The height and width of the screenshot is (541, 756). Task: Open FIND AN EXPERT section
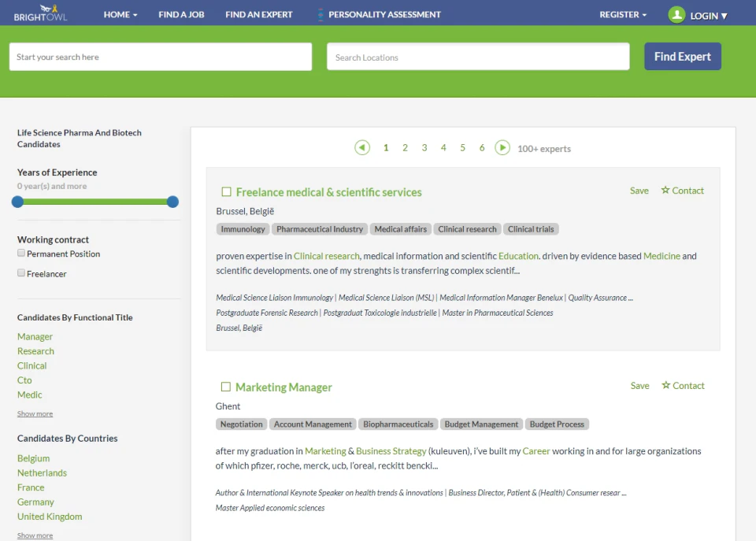click(x=260, y=13)
